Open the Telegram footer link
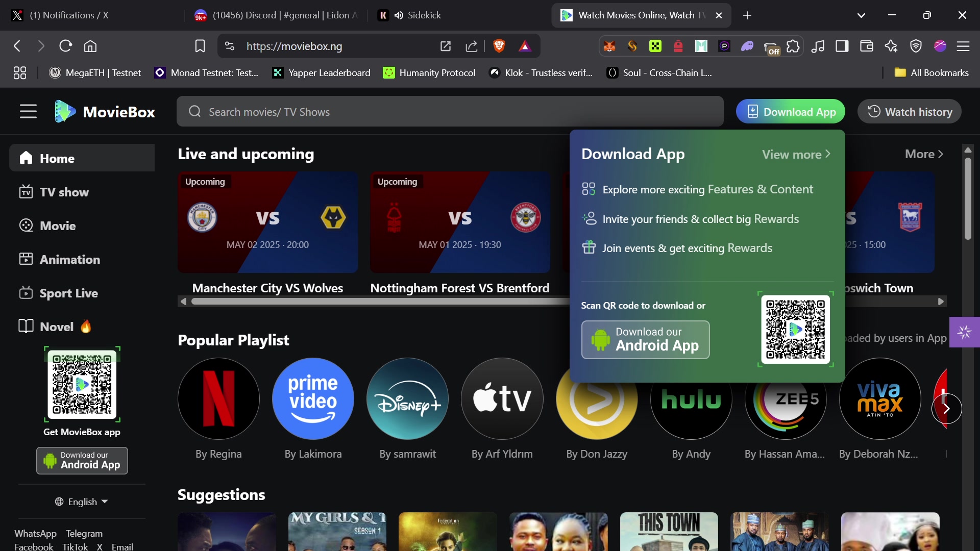980x551 pixels. point(84,533)
